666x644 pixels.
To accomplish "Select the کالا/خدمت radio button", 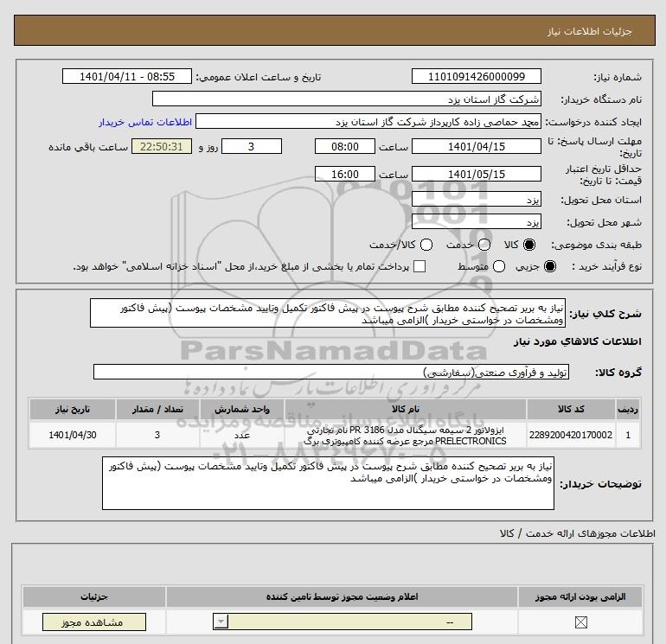I will 426,245.
